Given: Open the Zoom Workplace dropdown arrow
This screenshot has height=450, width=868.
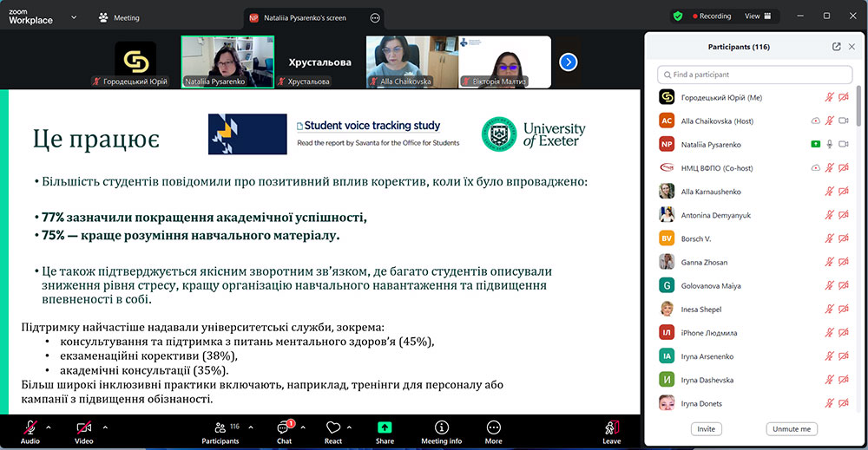Looking at the screenshot, I should coord(73,16).
